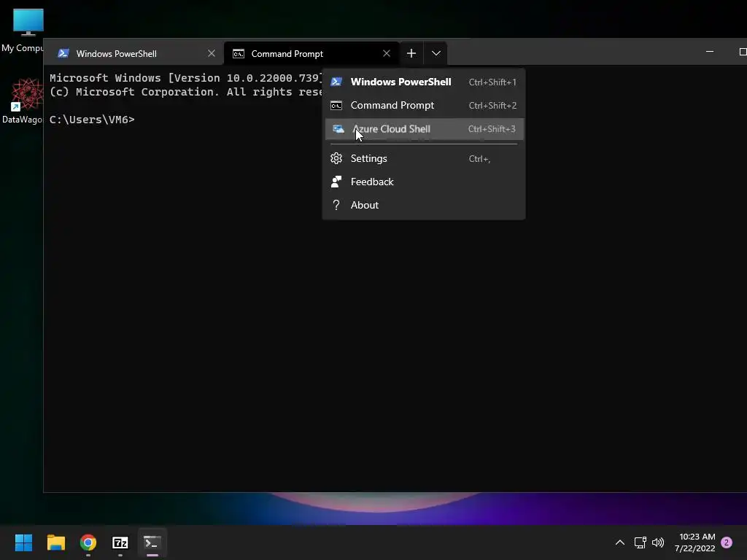747x560 pixels.
Task: Click the C:\Users\VM6> prompt line
Action: coord(92,120)
